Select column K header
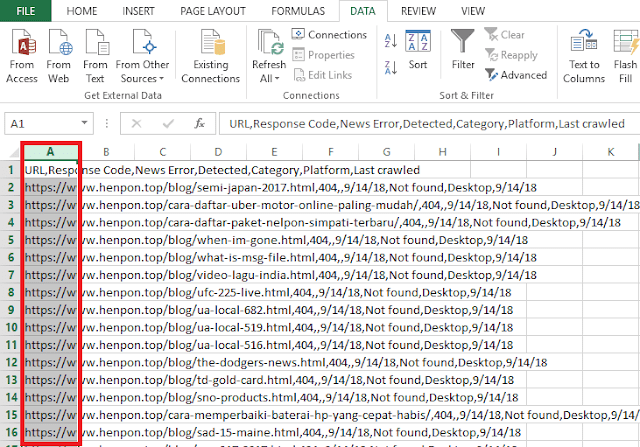 pyautogui.click(x=611, y=152)
